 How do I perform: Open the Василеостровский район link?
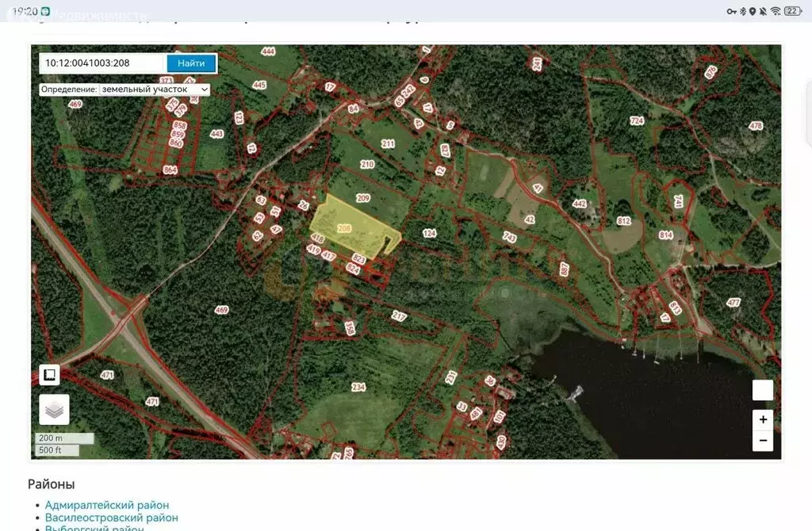(111, 518)
